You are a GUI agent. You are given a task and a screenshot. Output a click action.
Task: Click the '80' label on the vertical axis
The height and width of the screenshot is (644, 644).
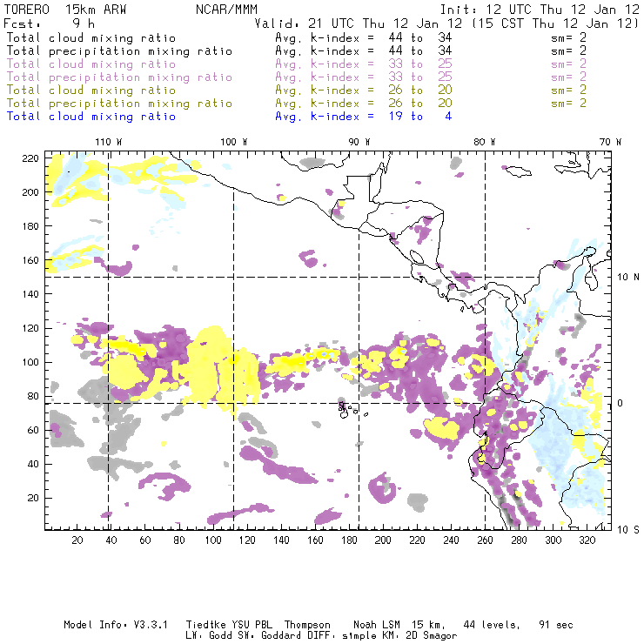pos(33,396)
